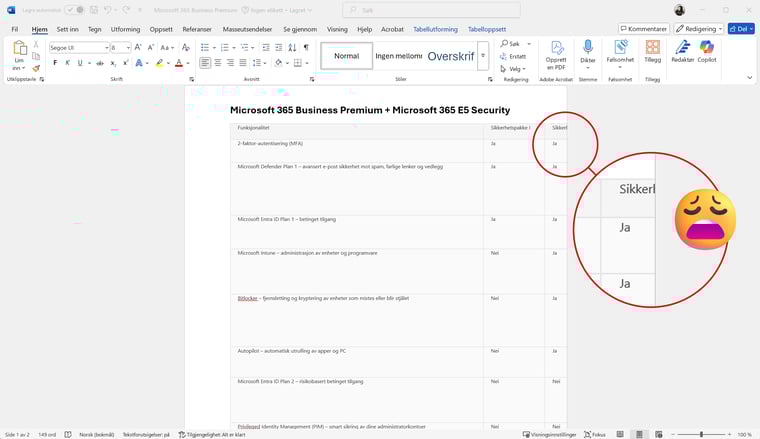Apply yellow text highlight color

tap(159, 63)
